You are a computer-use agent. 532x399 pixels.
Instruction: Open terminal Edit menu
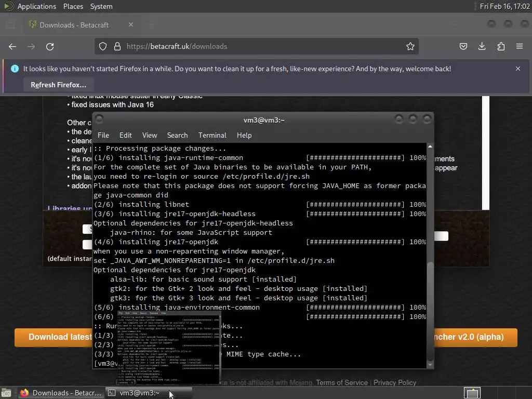(x=125, y=136)
